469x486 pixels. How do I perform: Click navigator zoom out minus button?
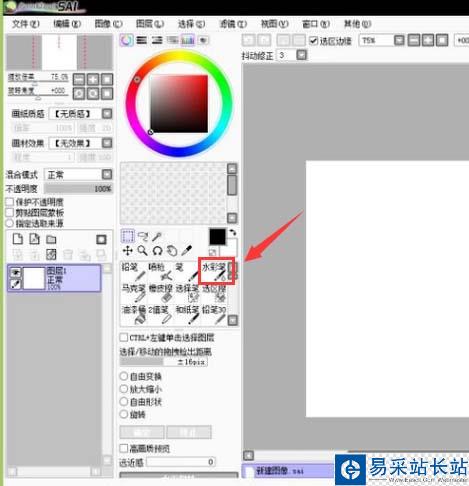(x=79, y=80)
